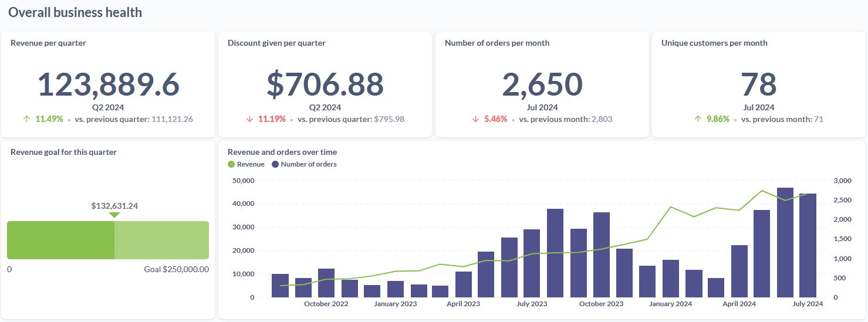
Task: Open Revenue and orders over time title
Action: [282, 152]
